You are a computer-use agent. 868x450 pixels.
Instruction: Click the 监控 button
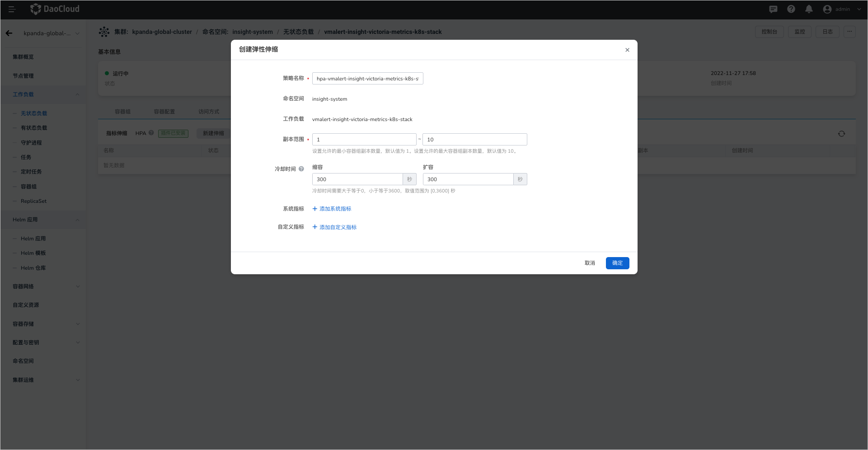[x=800, y=32]
